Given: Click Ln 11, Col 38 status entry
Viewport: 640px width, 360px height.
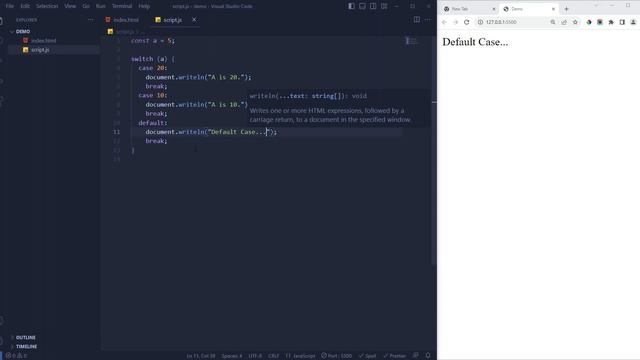Looking at the screenshot, I should click(x=200, y=356).
